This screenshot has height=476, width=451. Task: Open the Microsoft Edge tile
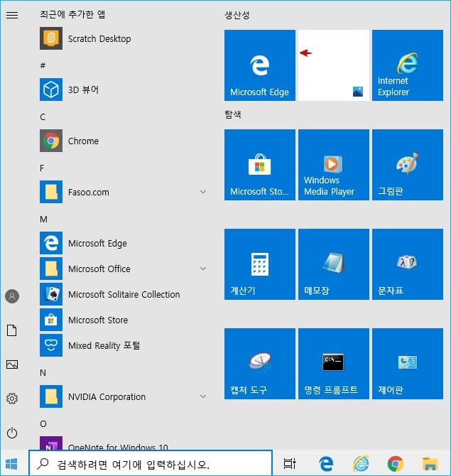pyautogui.click(x=260, y=65)
